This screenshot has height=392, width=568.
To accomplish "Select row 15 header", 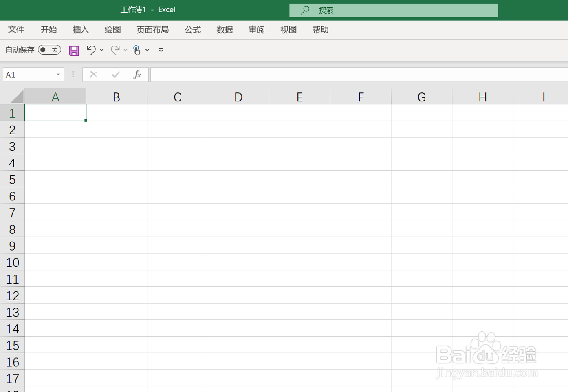I will click(x=12, y=345).
